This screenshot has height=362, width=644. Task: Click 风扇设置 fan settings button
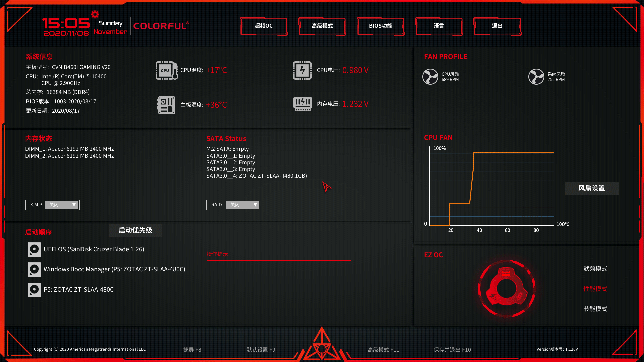591,188
